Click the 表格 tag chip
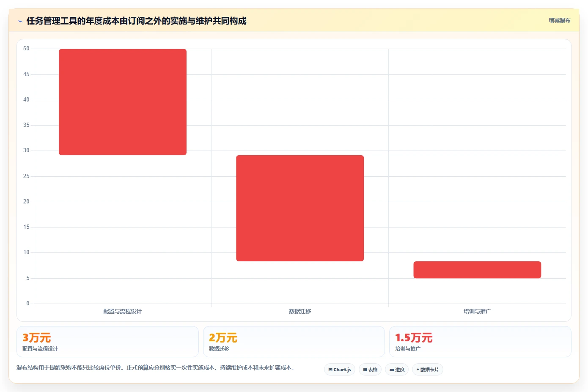 (370, 370)
